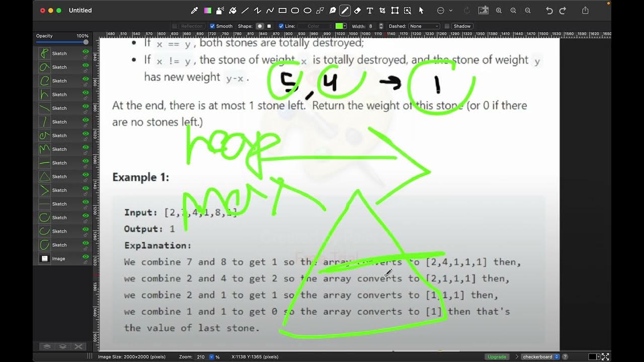Click the Width value field
The image size is (644, 362).
coord(372,26)
